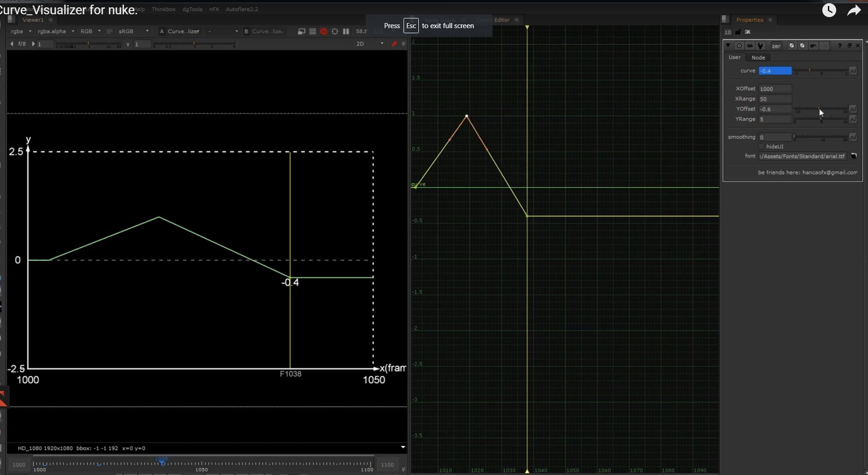Click the red viewer refresh icon
Viewport: 868px width, 475px height.
[323, 31]
